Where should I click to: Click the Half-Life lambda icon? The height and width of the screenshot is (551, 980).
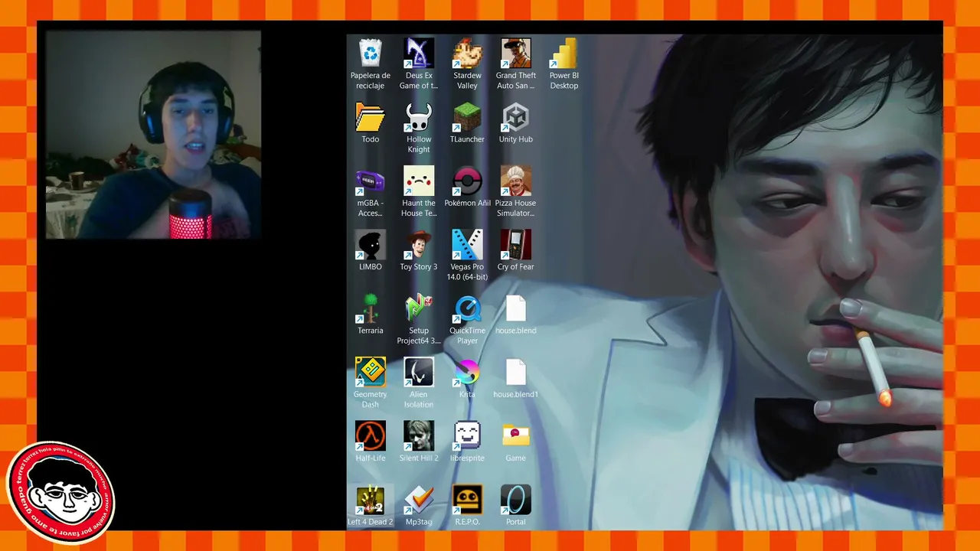(371, 436)
